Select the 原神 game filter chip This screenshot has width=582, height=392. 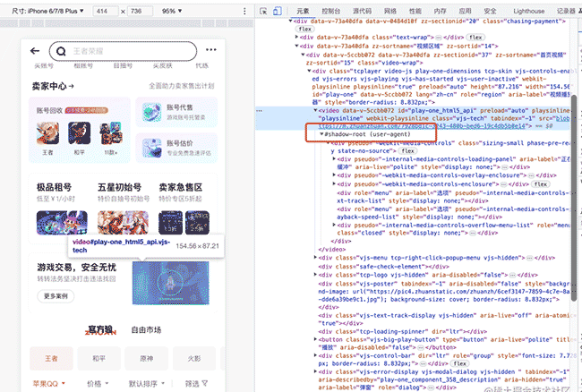[146, 359]
